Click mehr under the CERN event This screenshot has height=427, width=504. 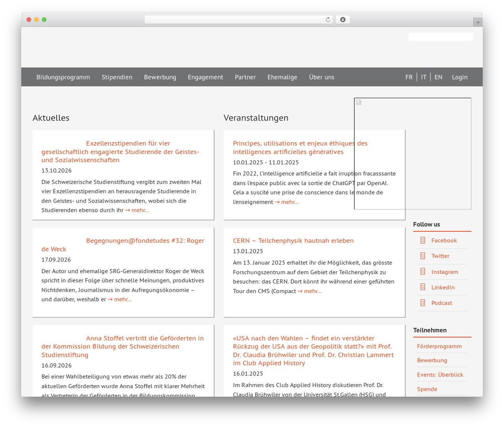tap(309, 291)
